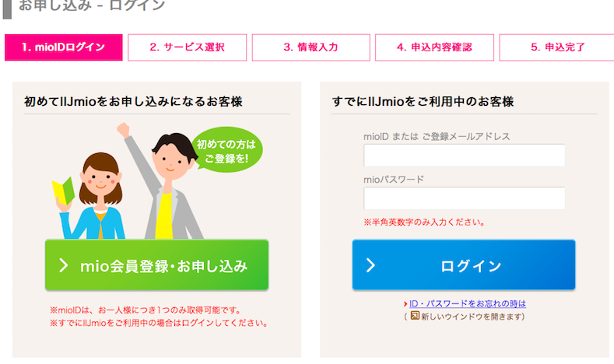This screenshot has height=364, width=614.
Task: Select the 3. 情報入力 step tab
Action: (311, 47)
